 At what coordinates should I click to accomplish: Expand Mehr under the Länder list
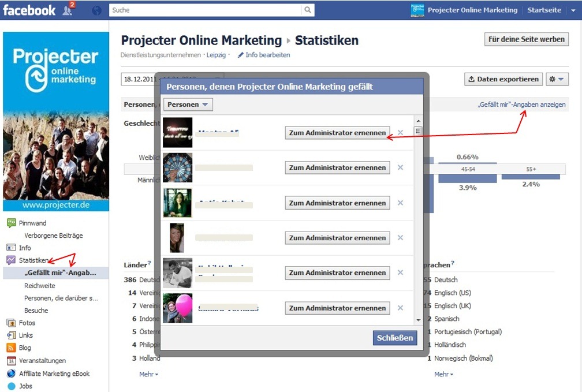148,374
